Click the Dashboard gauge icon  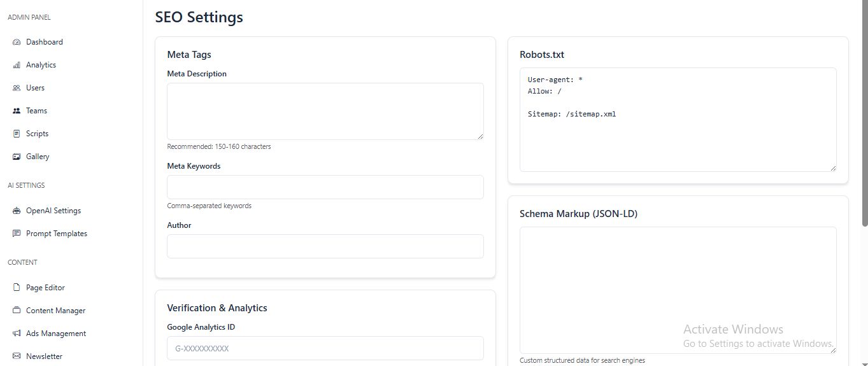(17, 42)
